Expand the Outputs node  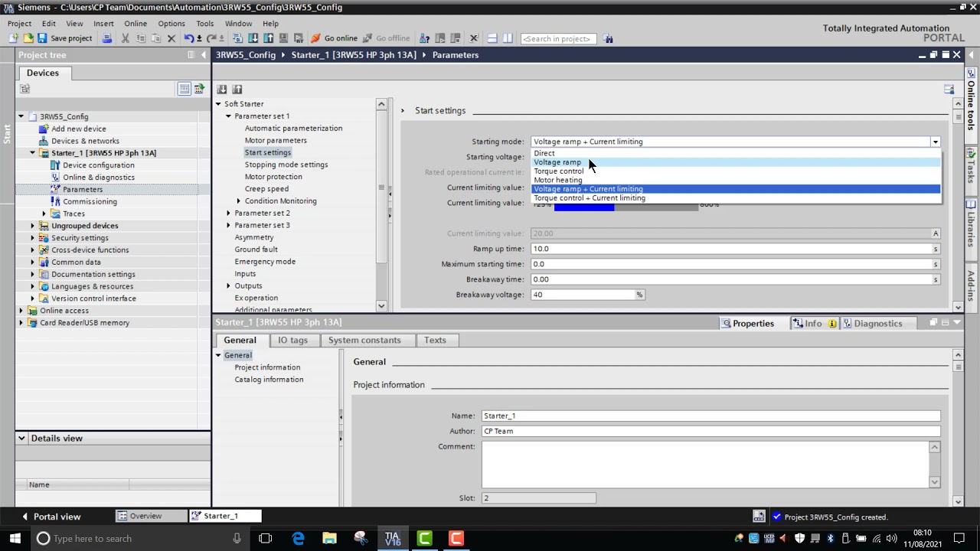[228, 286]
